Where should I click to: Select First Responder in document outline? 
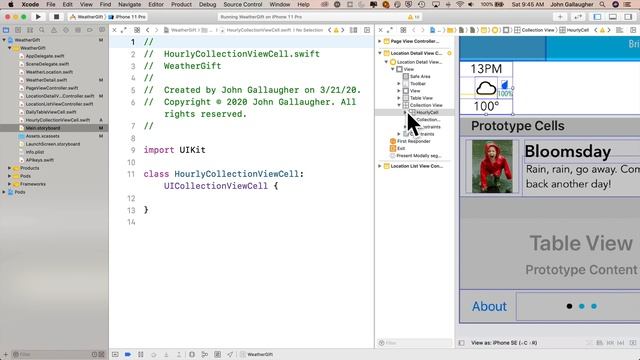click(413, 141)
